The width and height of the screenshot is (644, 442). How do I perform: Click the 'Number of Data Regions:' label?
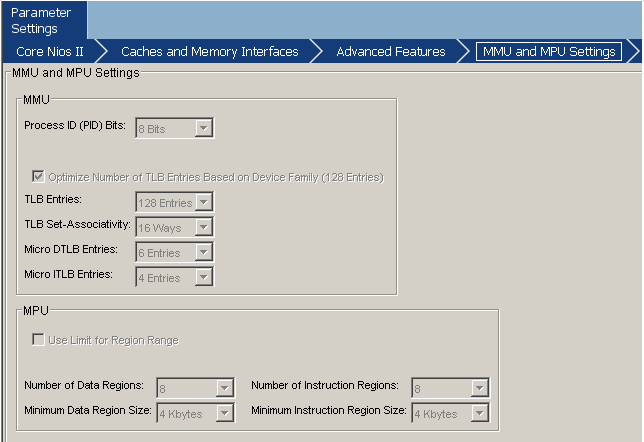pos(84,385)
